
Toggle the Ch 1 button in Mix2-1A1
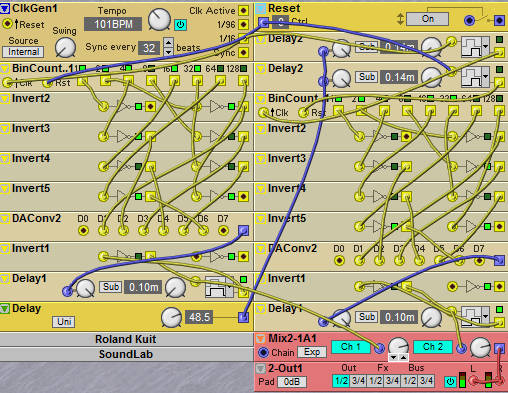pos(351,347)
